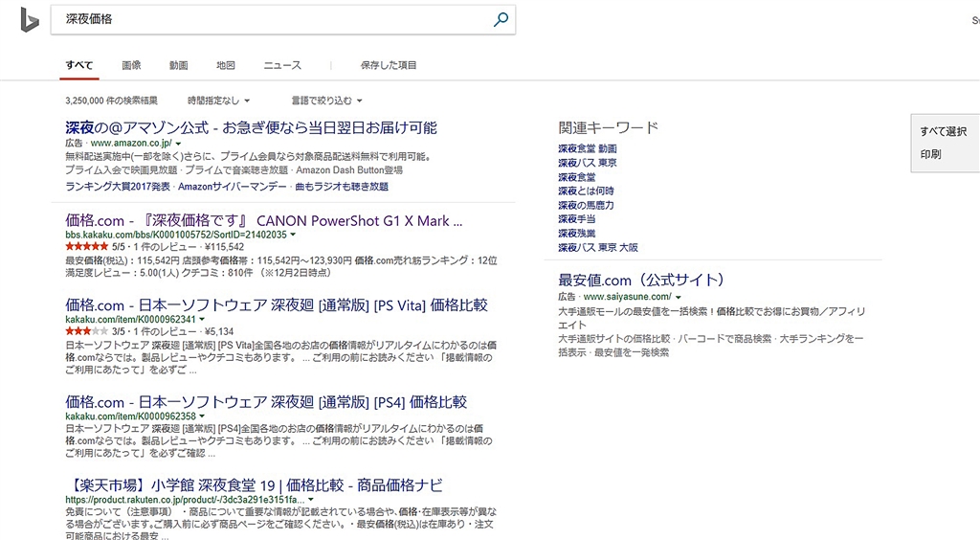Open 楽天市場 小学館 深夜食堂 19 result
This screenshot has width=980, height=540.
(254, 485)
